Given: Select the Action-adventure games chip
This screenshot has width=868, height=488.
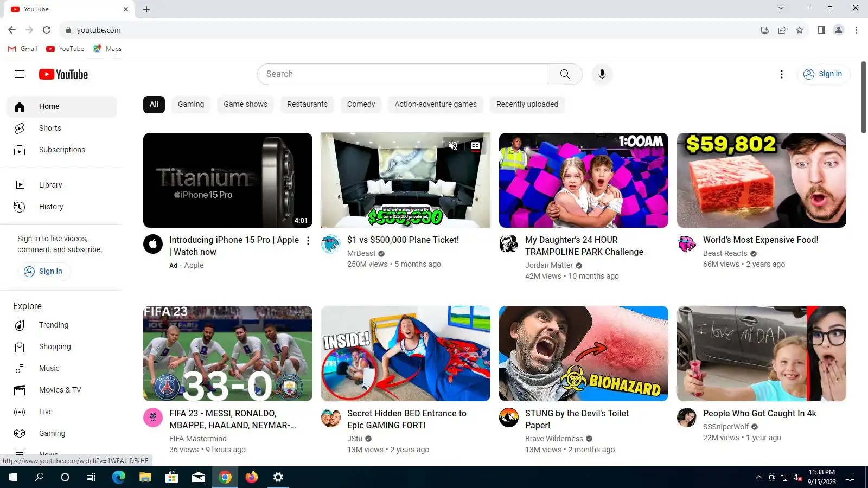Looking at the screenshot, I should point(436,104).
